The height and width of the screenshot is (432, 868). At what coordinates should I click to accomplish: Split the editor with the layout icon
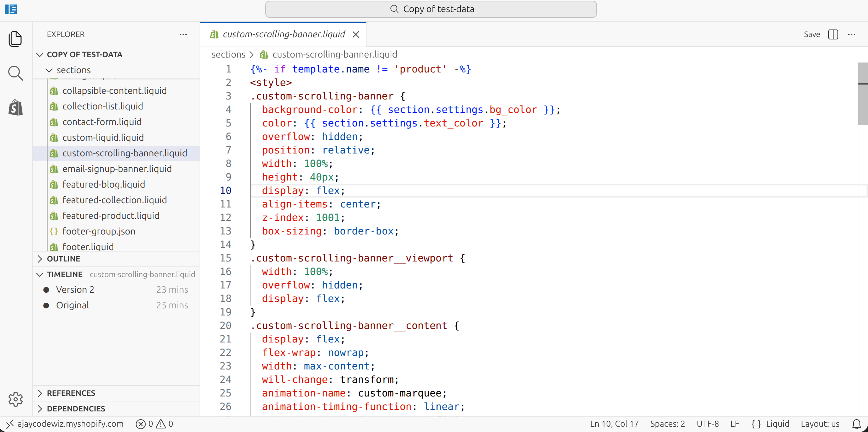click(833, 34)
